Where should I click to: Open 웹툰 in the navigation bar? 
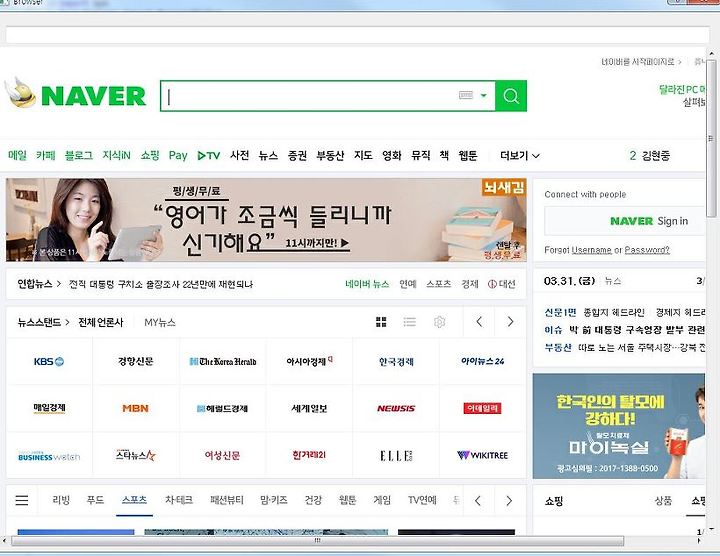pyautogui.click(x=468, y=156)
